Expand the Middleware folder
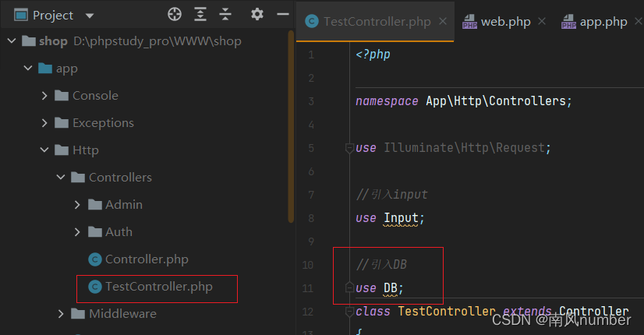The width and height of the screenshot is (644, 335). click(61, 314)
